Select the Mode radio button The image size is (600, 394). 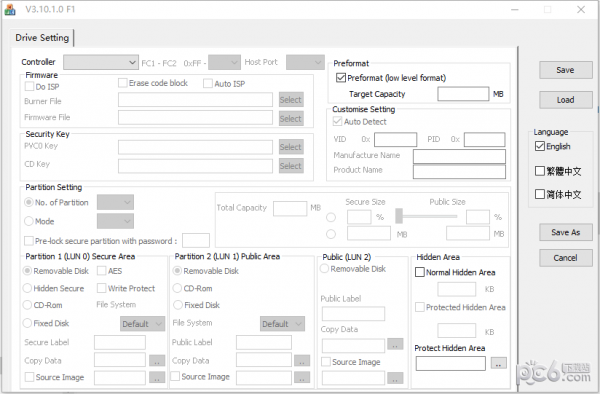[x=29, y=221]
